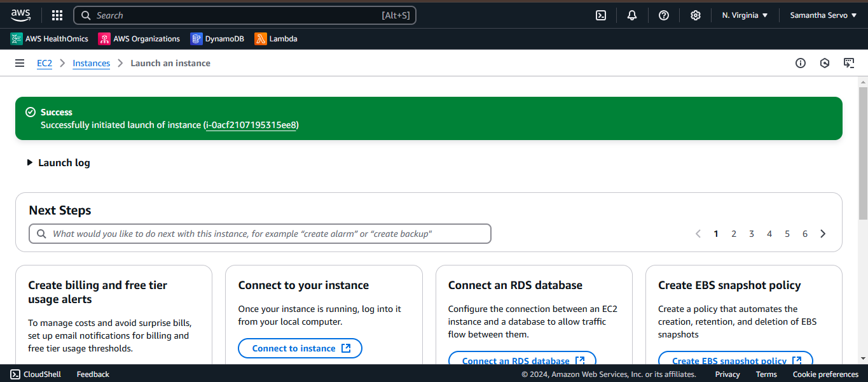Go to page 3 of Next Steps
Image resolution: width=868 pixels, height=382 pixels.
point(752,234)
